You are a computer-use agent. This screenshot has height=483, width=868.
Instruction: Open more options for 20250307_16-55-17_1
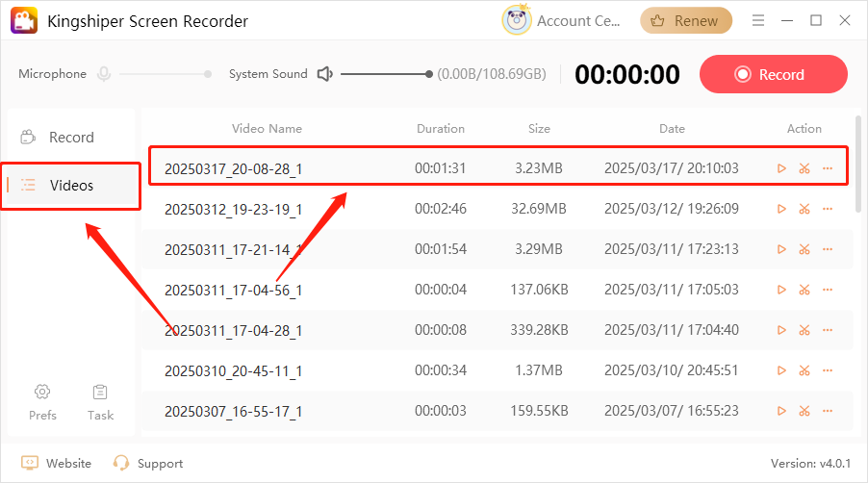click(828, 411)
